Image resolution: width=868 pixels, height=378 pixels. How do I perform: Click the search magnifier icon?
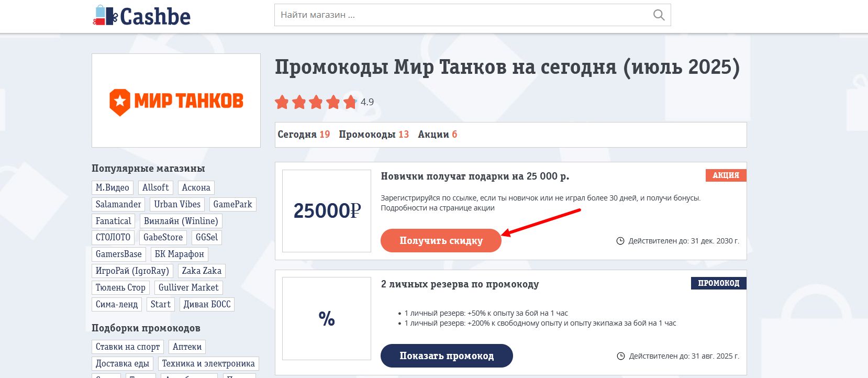click(659, 15)
